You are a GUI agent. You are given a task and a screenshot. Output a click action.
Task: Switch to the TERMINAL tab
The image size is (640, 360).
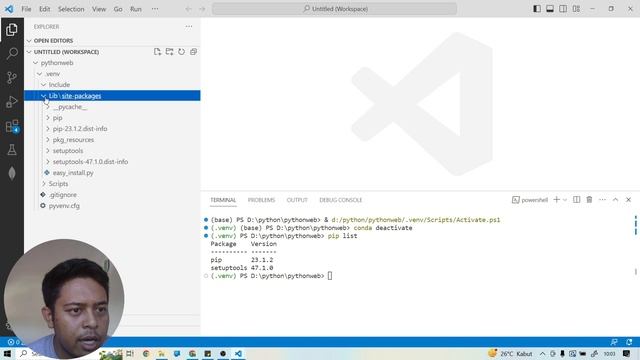[x=223, y=200]
